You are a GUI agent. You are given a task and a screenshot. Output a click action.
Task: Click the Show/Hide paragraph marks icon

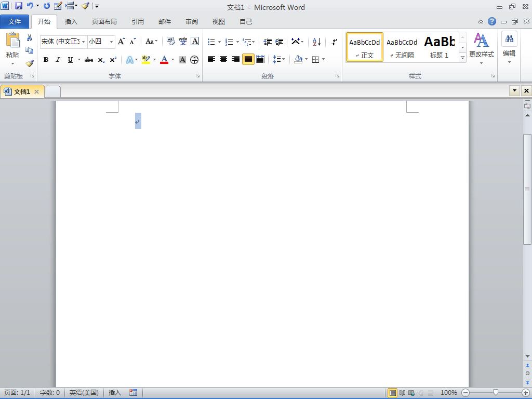point(334,42)
